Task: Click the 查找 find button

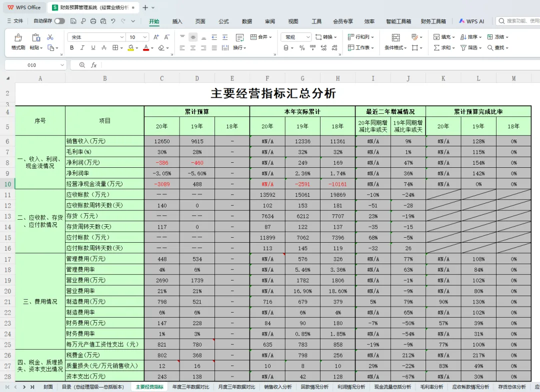Action: pos(497,48)
